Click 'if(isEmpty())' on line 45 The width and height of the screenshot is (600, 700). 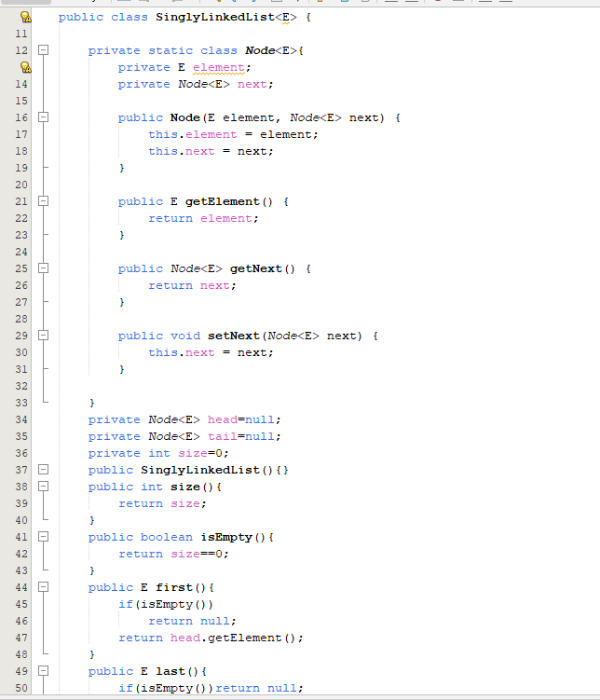coord(166,605)
